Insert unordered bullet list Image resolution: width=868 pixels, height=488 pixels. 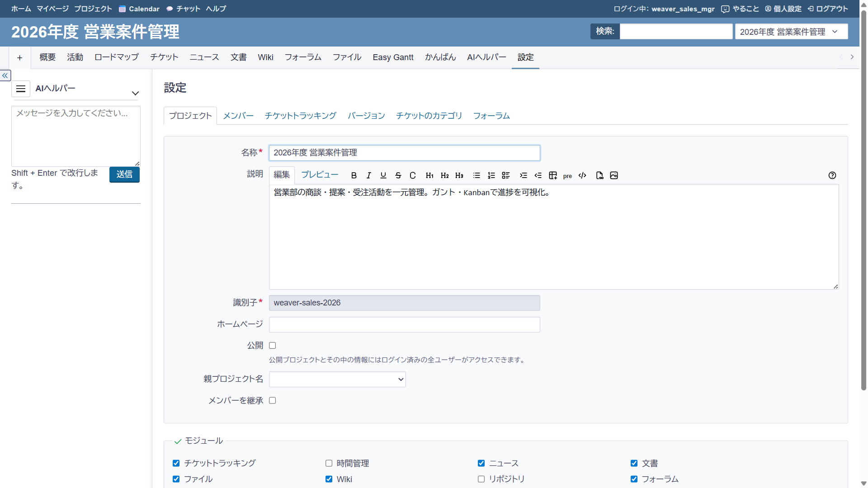pyautogui.click(x=476, y=175)
